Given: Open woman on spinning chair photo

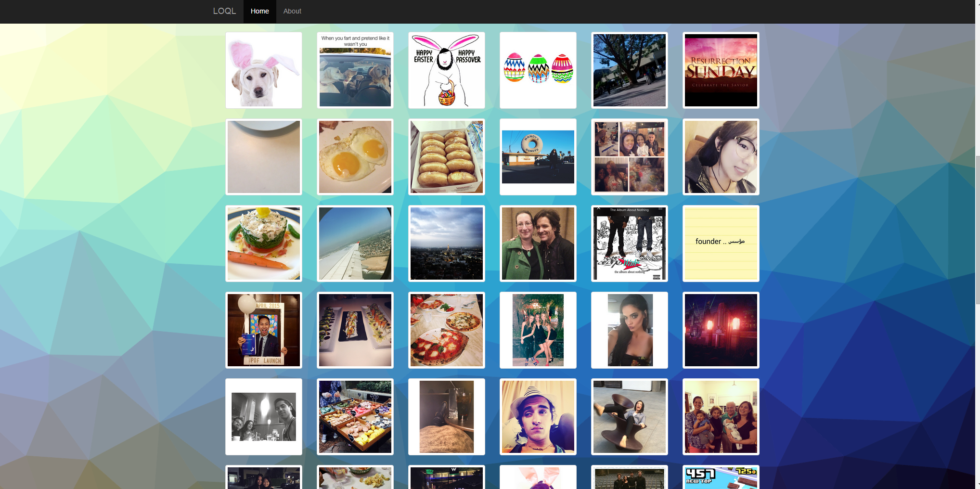Looking at the screenshot, I should click(x=630, y=417).
